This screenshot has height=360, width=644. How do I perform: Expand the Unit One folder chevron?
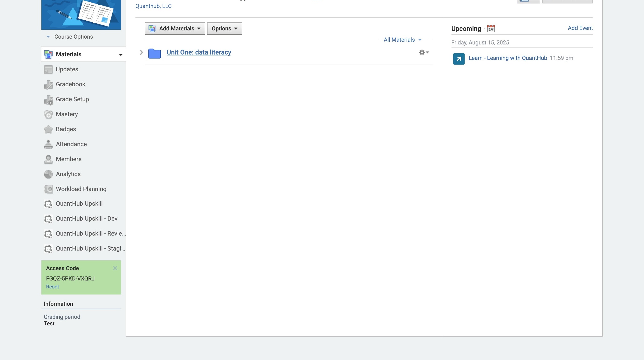(141, 52)
